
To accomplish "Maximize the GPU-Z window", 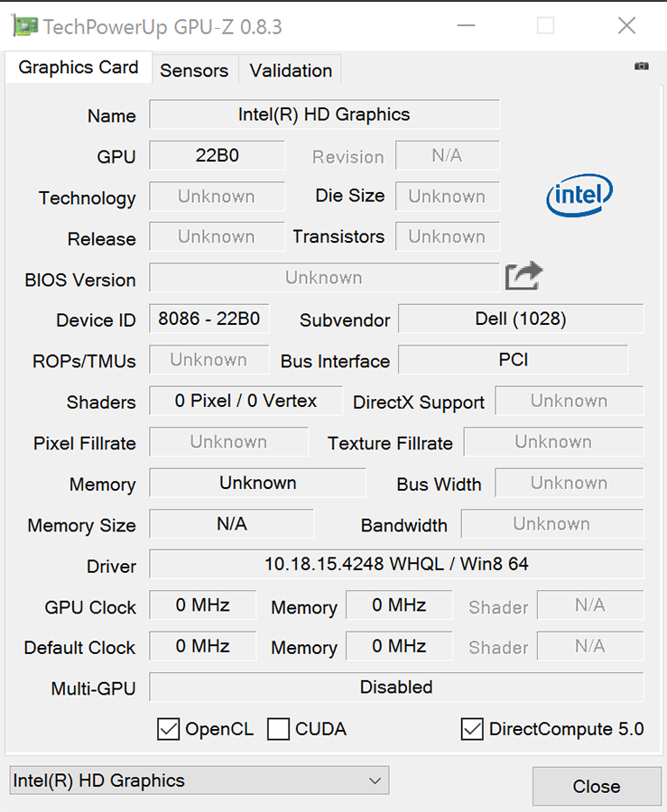I will click(x=545, y=26).
